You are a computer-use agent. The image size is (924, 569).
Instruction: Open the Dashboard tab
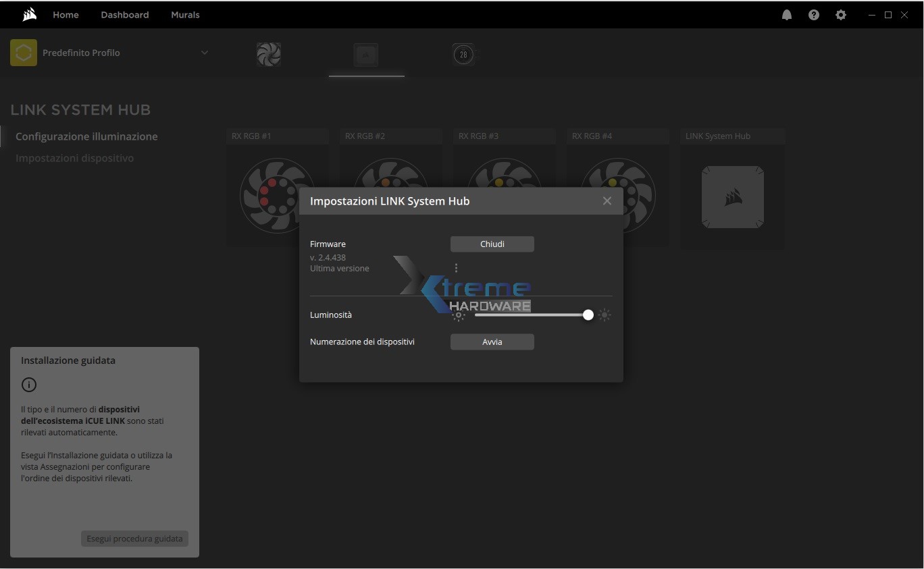125,15
